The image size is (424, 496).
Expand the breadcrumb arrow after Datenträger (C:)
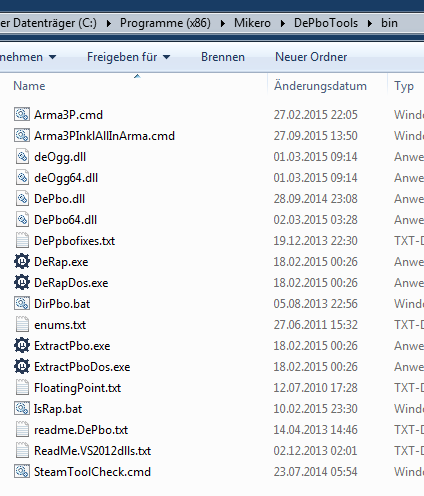(x=108, y=23)
